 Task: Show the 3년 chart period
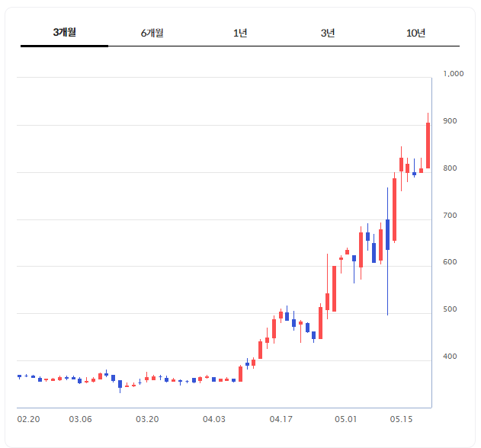click(328, 33)
